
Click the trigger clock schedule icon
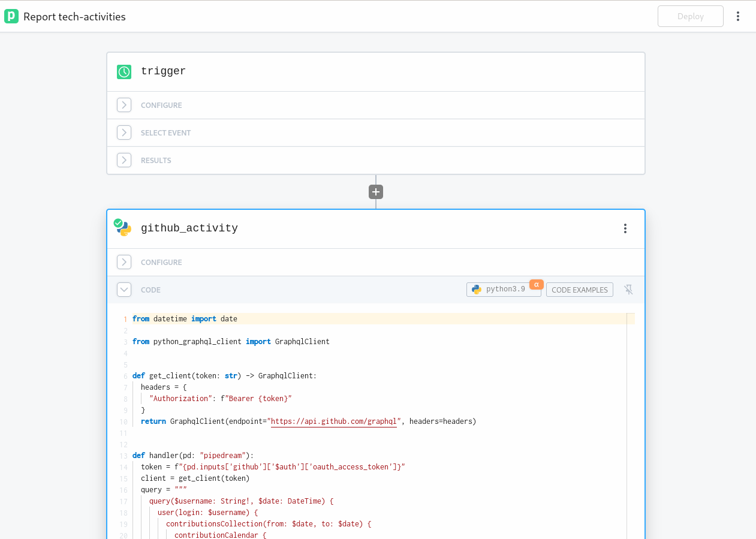point(124,72)
